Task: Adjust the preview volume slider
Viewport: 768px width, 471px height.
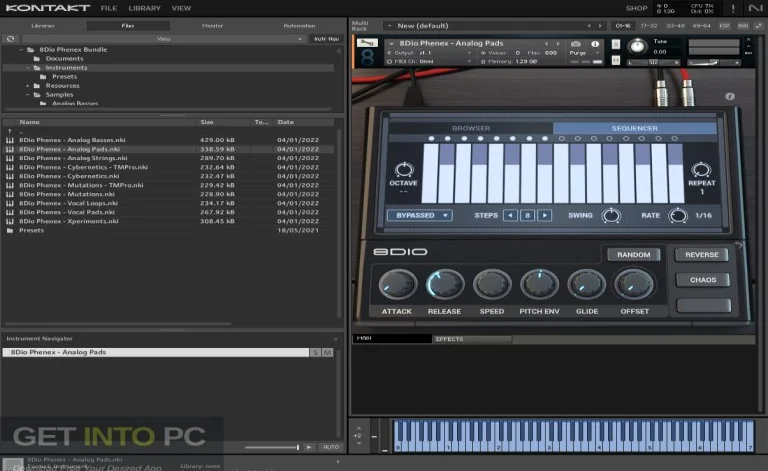Action: [272, 447]
